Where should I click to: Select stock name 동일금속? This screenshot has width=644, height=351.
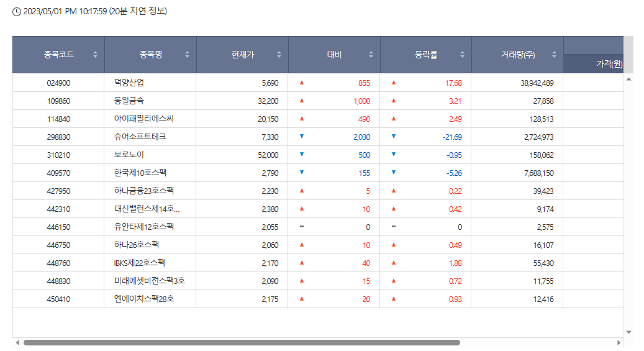129,101
